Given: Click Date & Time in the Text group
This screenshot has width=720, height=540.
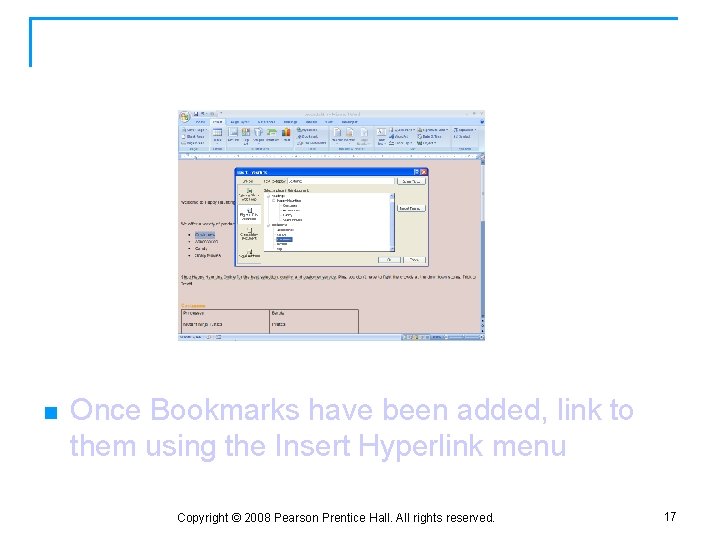Looking at the screenshot, I should [429, 136].
